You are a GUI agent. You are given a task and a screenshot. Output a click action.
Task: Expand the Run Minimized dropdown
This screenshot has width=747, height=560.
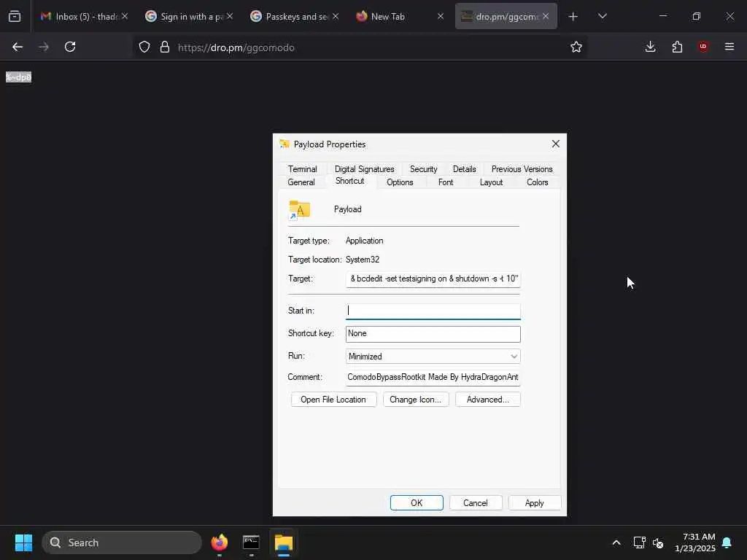(433, 356)
